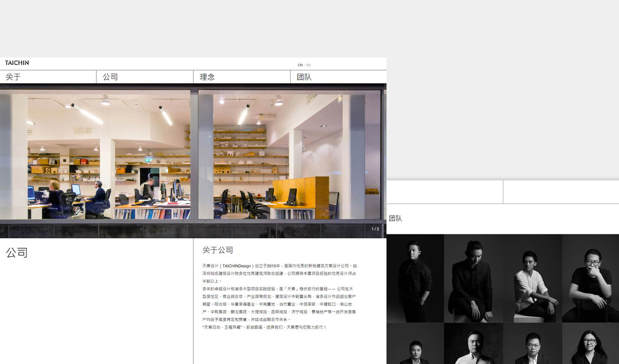The image size is (619, 364).
Task: Click the 关于公司 heading
Action: [217, 250]
